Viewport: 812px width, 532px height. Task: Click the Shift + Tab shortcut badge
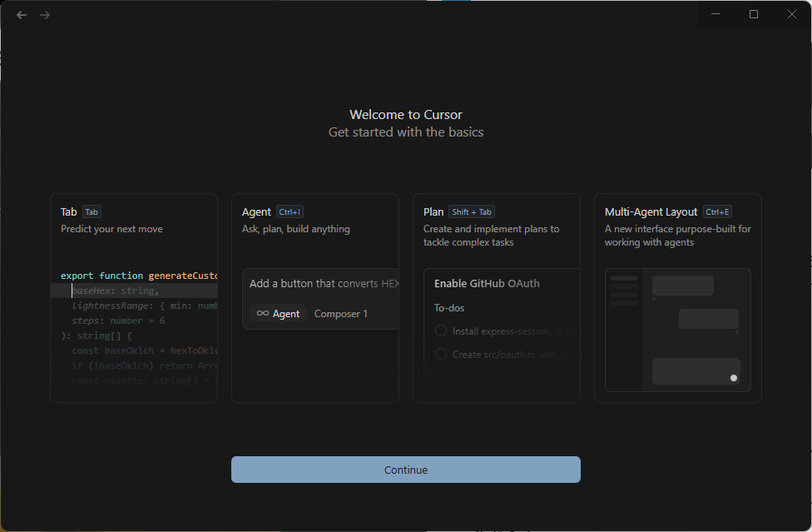click(472, 212)
